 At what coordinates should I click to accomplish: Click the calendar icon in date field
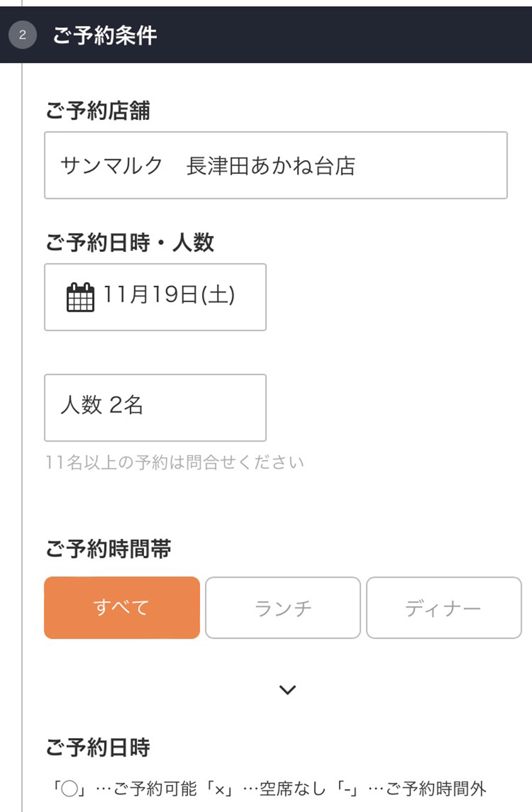pyautogui.click(x=80, y=297)
